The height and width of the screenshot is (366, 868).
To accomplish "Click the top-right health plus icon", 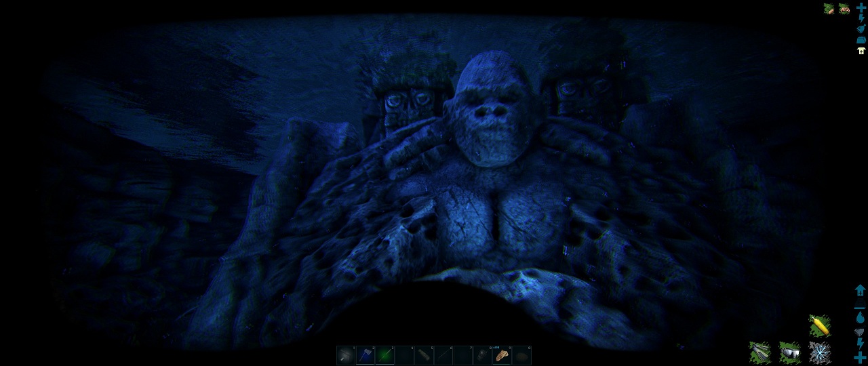I will (x=861, y=7).
